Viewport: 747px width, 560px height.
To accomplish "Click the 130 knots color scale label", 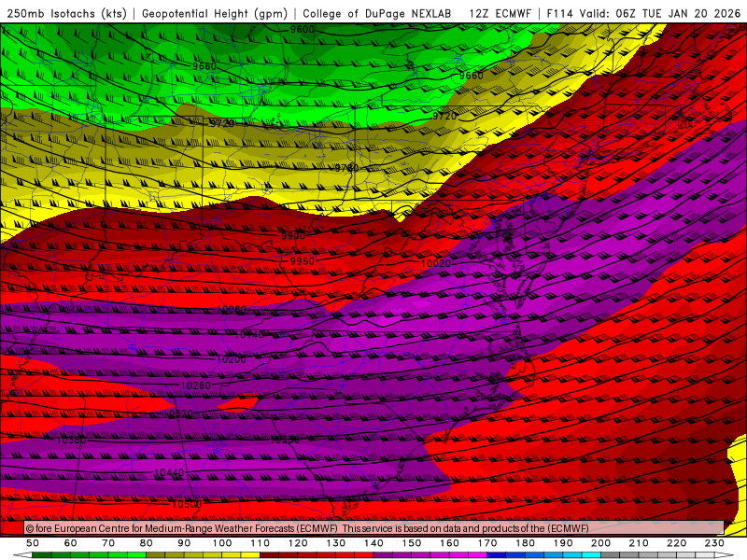I will [336, 543].
